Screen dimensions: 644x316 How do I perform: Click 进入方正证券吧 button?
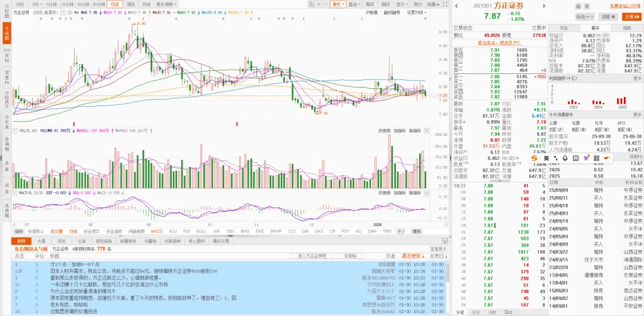311,256
